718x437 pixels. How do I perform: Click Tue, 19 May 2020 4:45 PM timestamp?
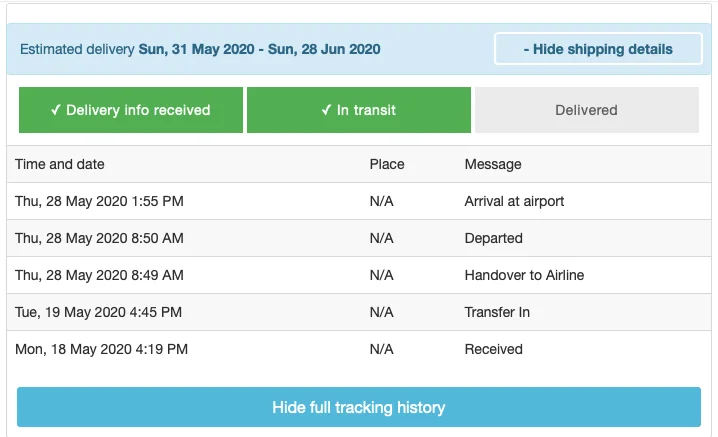coord(98,312)
